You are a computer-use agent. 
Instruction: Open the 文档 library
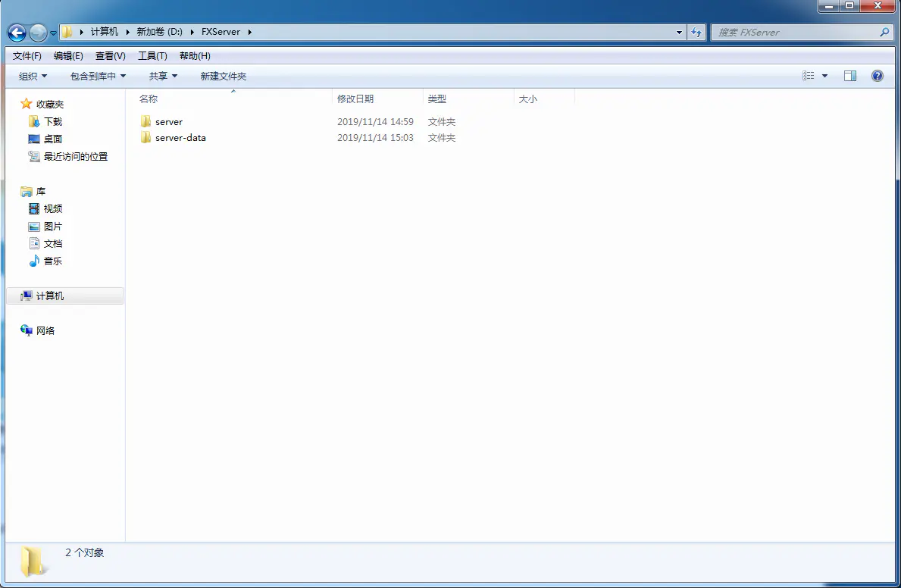coord(53,244)
